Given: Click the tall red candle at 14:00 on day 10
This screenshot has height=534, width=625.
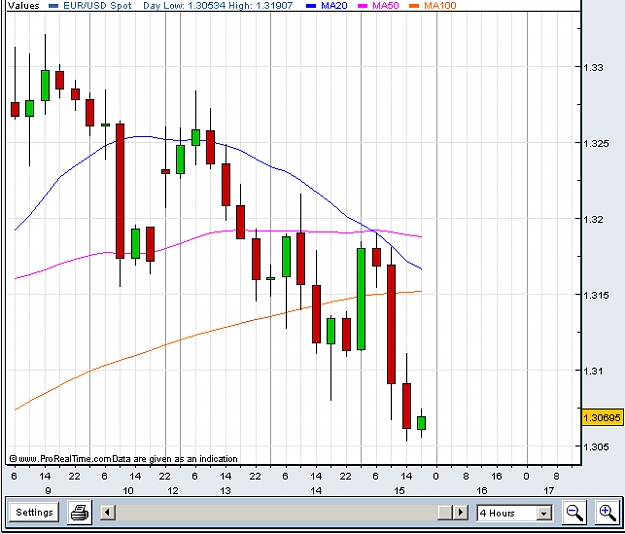Looking at the screenshot, I should pos(120,191).
